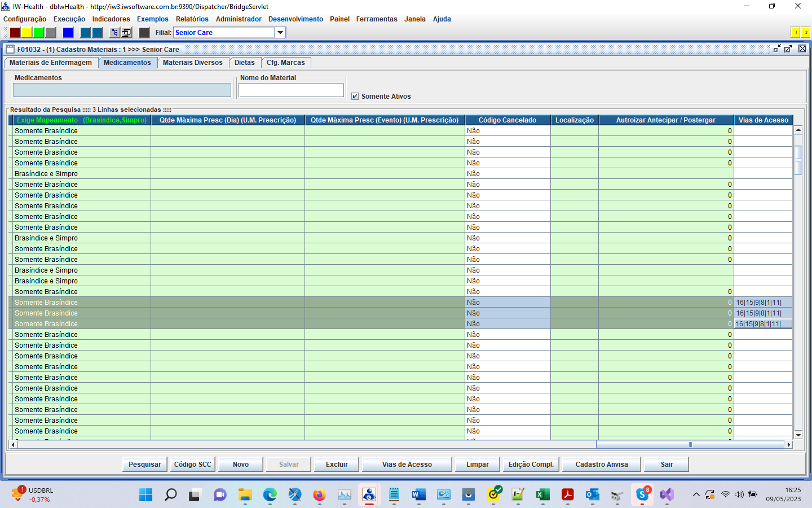Screen dimensions: 812x508
Task: Click the Excluir button
Action: tap(337, 465)
